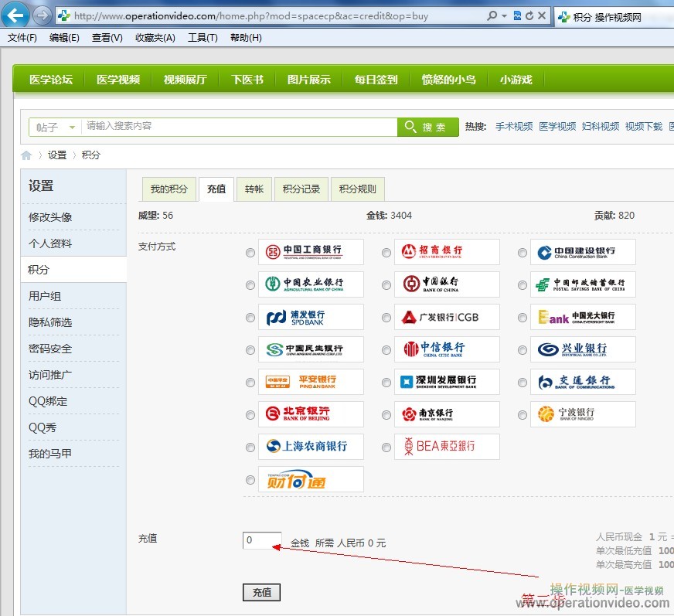
Task: Click the 中国工商银行 ICBC bank logo
Action: point(311,252)
